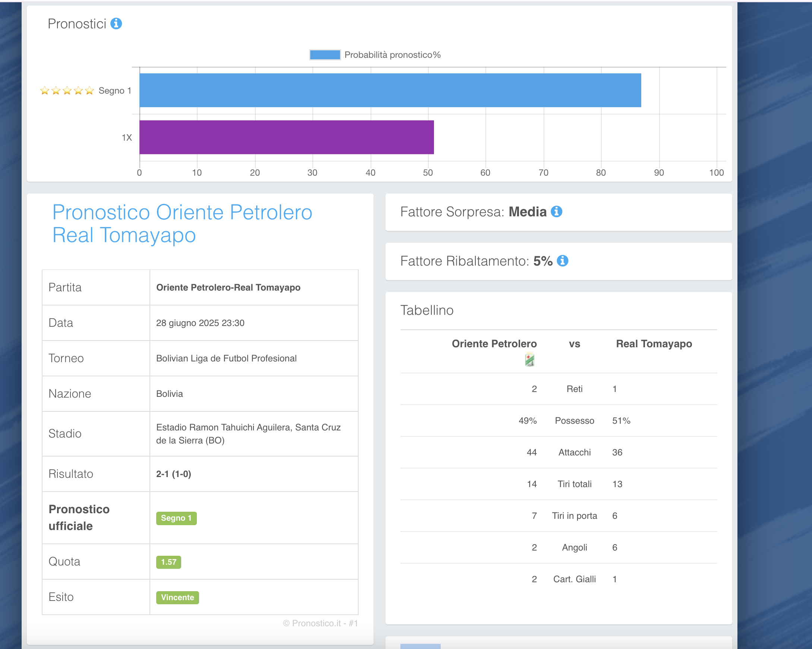Screen dimensions: 812x649
Task: Click the purple 1X probability bar
Action: [287, 137]
